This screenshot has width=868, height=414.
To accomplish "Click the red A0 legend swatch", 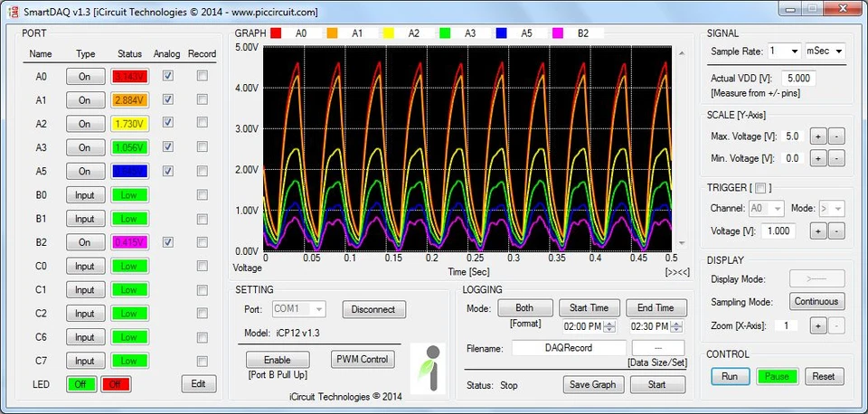I will (276, 33).
